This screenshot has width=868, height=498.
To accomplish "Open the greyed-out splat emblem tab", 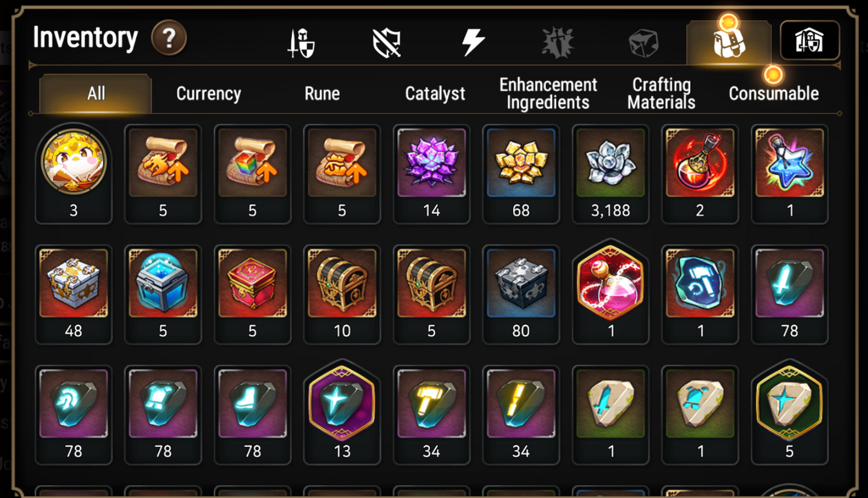I will pyautogui.click(x=558, y=43).
